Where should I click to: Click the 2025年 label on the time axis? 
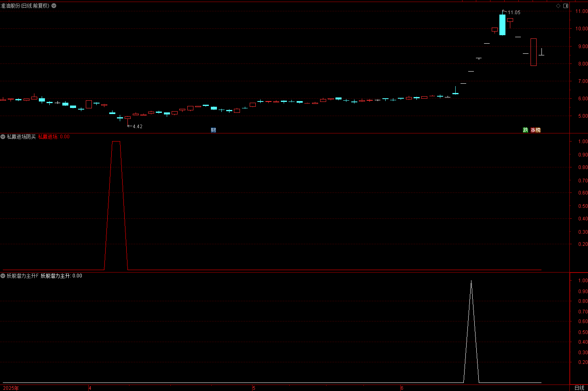click(x=11, y=388)
